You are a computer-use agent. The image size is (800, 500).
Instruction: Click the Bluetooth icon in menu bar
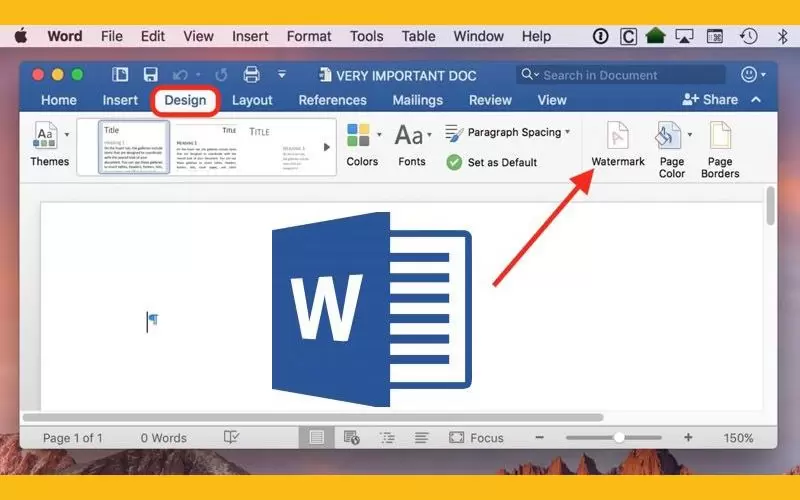782,36
